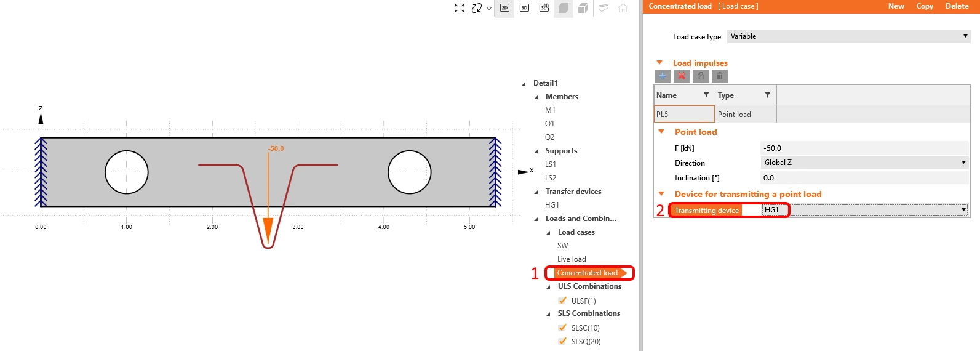The image size is (980, 351).
Task: Click the red X remove impulse icon
Action: click(682, 76)
